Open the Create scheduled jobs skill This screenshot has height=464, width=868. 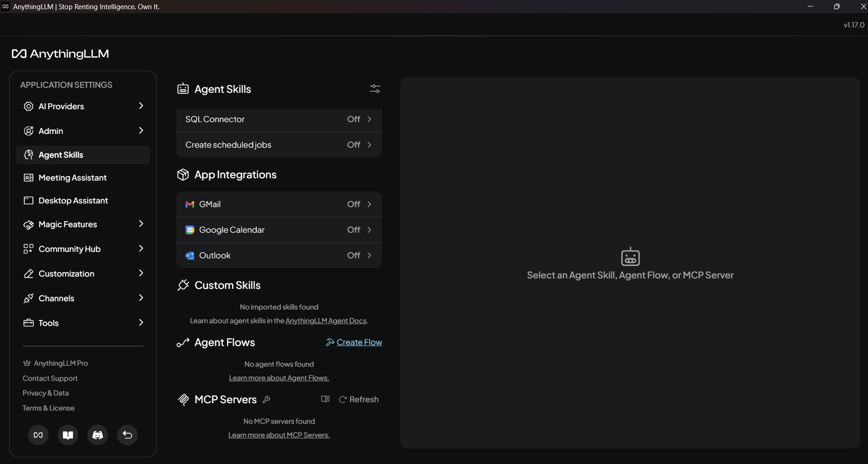(x=279, y=145)
